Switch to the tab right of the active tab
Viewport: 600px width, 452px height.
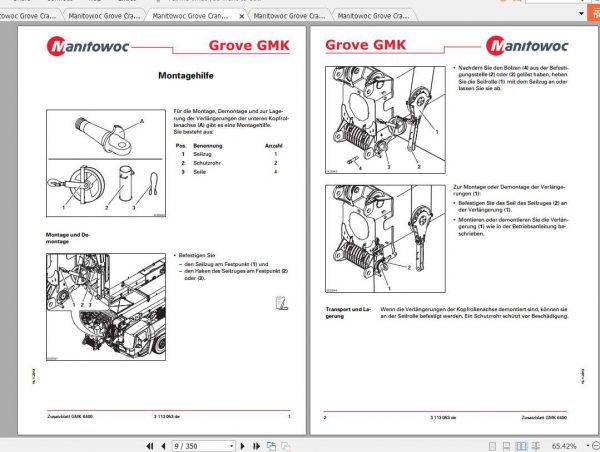(289, 16)
